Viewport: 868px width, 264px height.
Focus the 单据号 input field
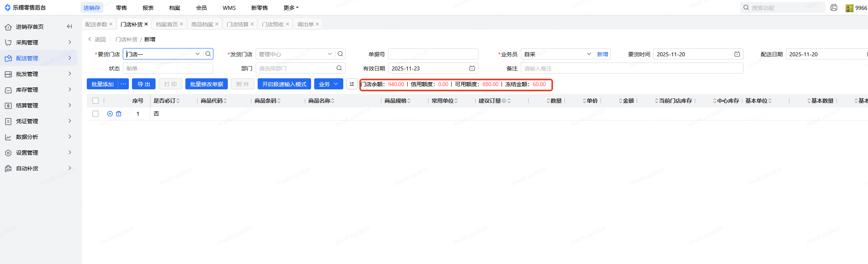tap(433, 54)
